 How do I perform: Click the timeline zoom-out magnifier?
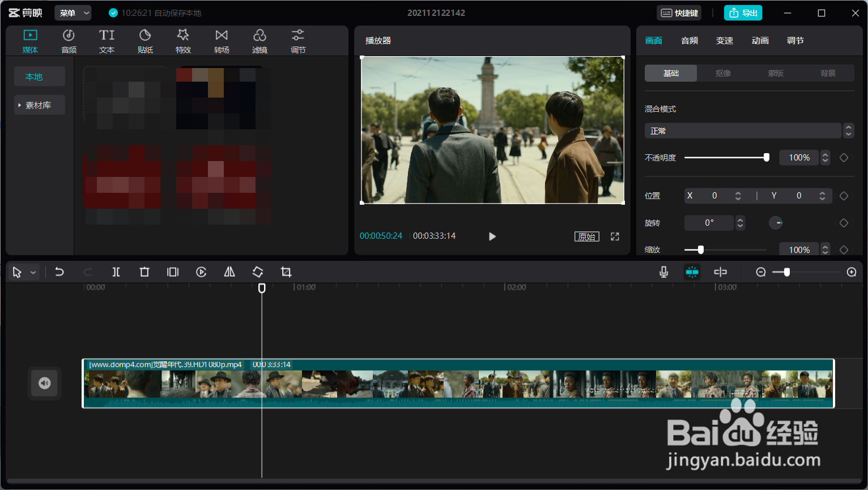tap(761, 272)
